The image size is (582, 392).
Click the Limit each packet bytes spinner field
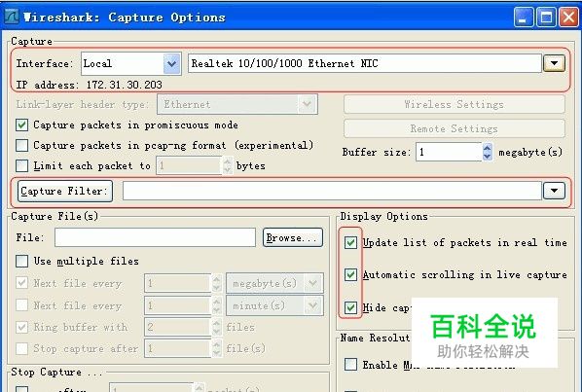point(190,165)
